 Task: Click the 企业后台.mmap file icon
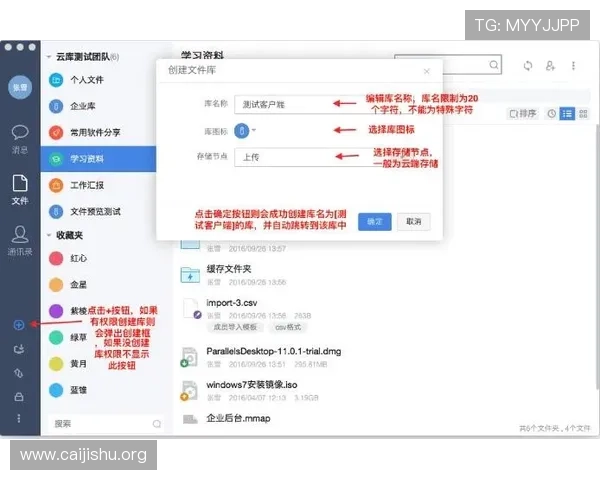click(190, 420)
